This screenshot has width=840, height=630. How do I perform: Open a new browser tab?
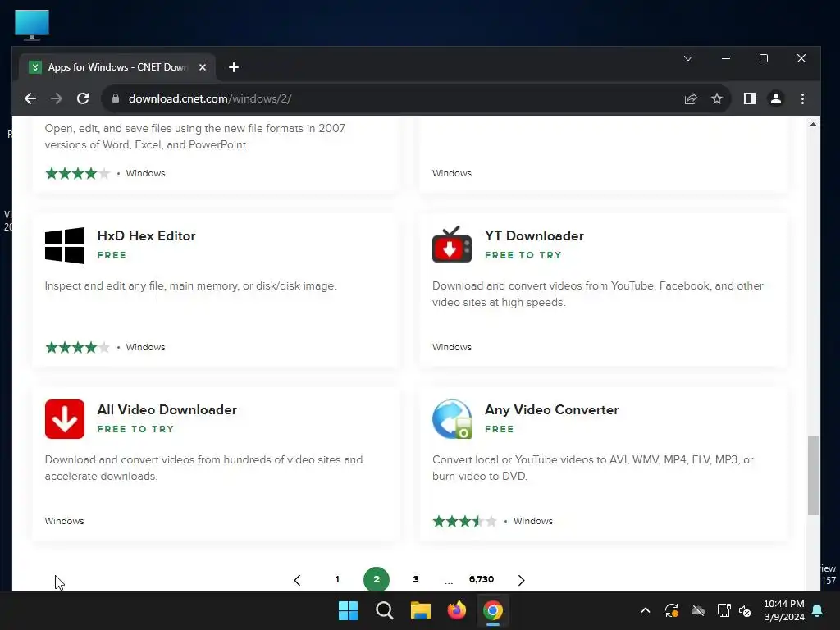pyautogui.click(x=234, y=67)
